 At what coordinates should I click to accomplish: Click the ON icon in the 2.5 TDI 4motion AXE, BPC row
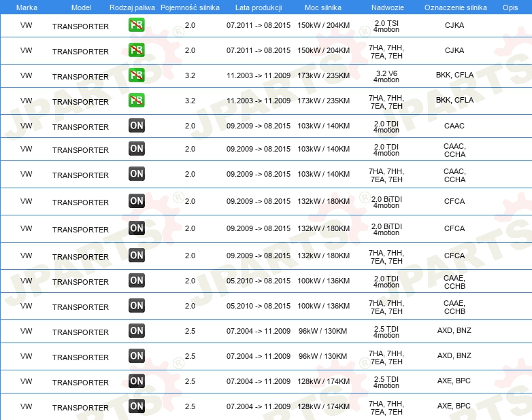pyautogui.click(x=137, y=381)
